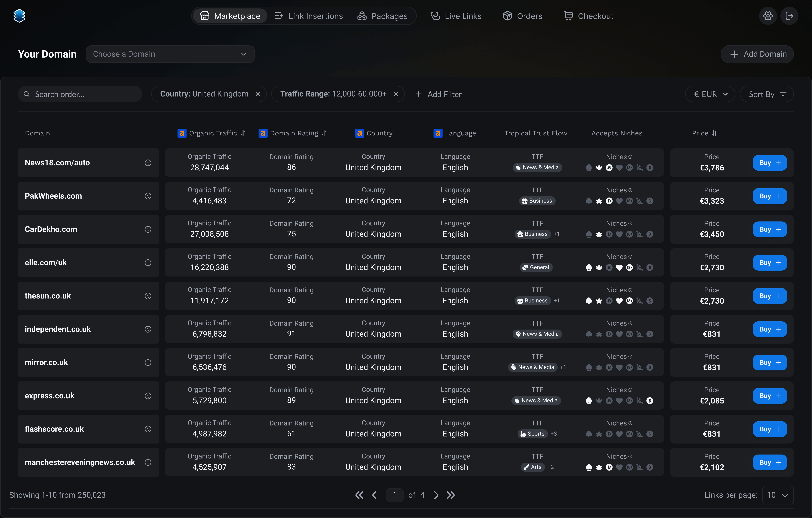
Task: Click the dollar niche icon in express.co.uk row
Action: pyautogui.click(x=650, y=401)
